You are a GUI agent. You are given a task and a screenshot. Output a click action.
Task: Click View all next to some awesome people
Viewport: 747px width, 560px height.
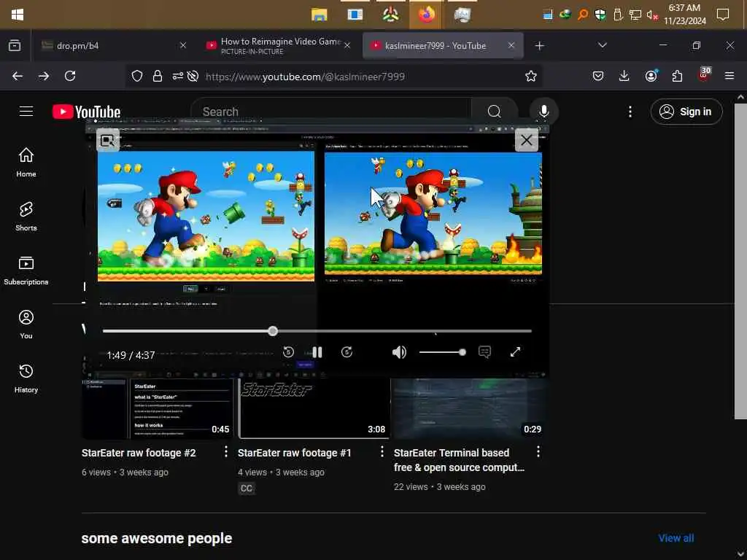pyautogui.click(x=676, y=538)
